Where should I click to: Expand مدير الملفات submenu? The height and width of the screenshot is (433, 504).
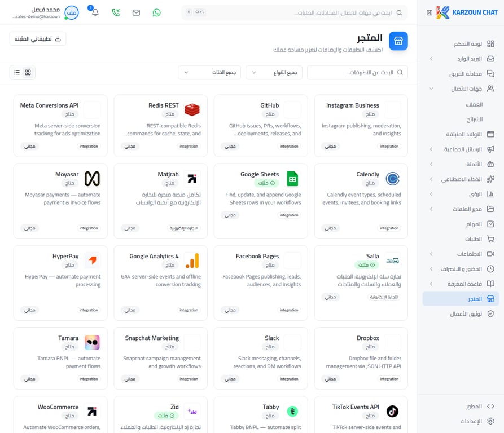click(431, 209)
